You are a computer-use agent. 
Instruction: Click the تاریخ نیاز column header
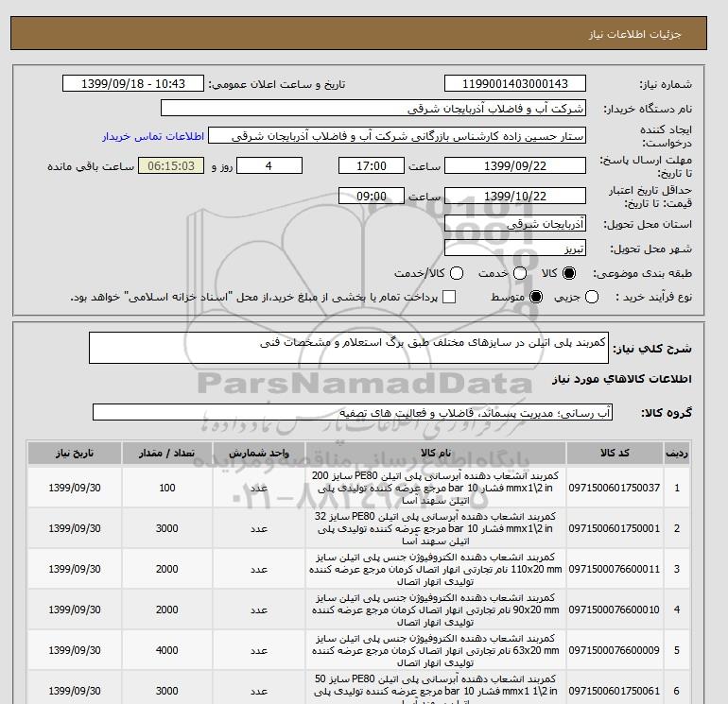[x=75, y=453]
